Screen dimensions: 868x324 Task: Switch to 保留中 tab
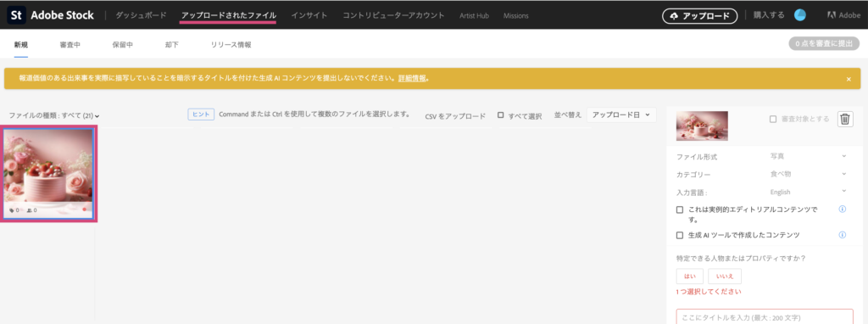122,45
